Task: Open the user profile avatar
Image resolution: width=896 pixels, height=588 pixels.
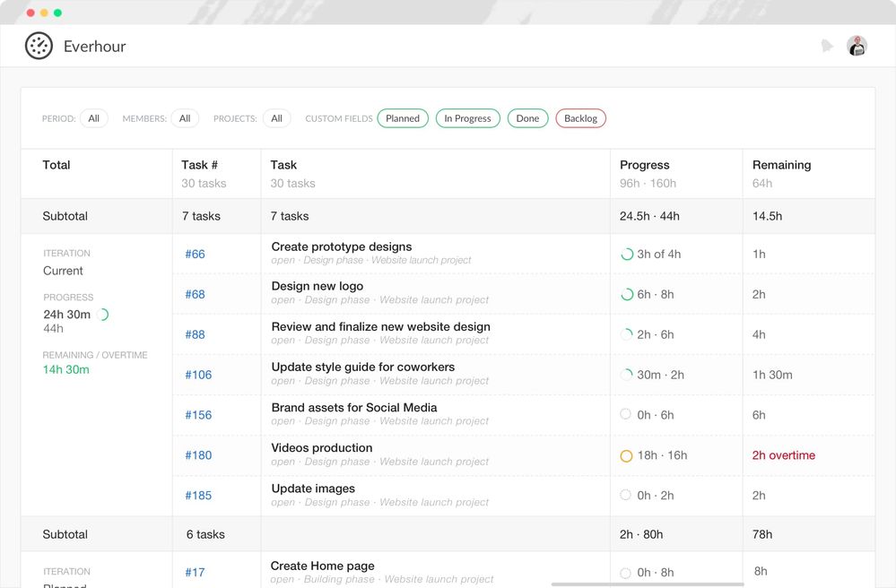Action: 857,46
